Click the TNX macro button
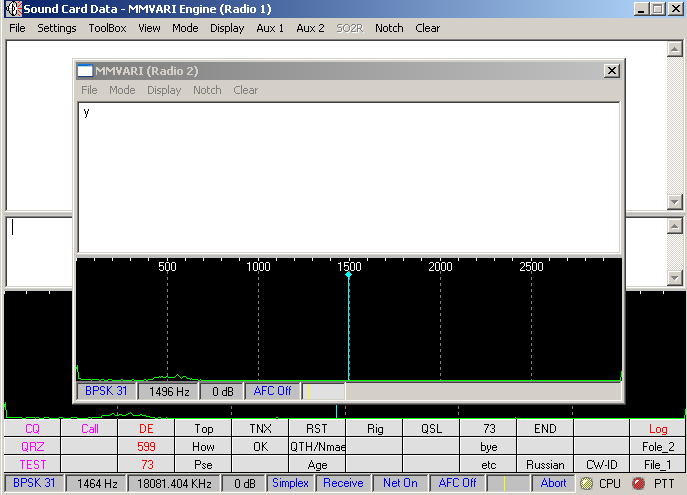 pos(260,428)
